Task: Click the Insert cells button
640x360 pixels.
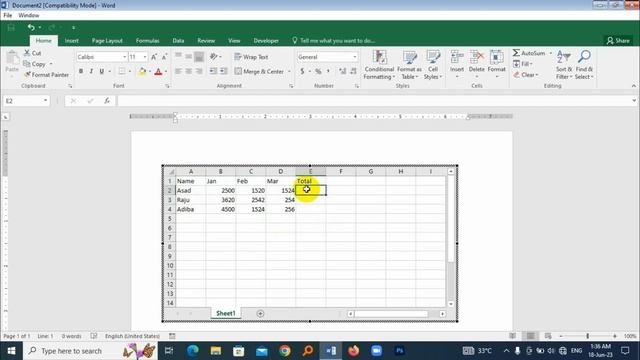Action: click(457, 64)
